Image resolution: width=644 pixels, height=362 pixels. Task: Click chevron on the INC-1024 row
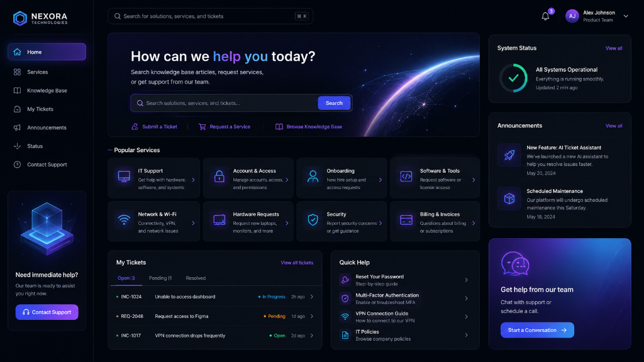312,297
